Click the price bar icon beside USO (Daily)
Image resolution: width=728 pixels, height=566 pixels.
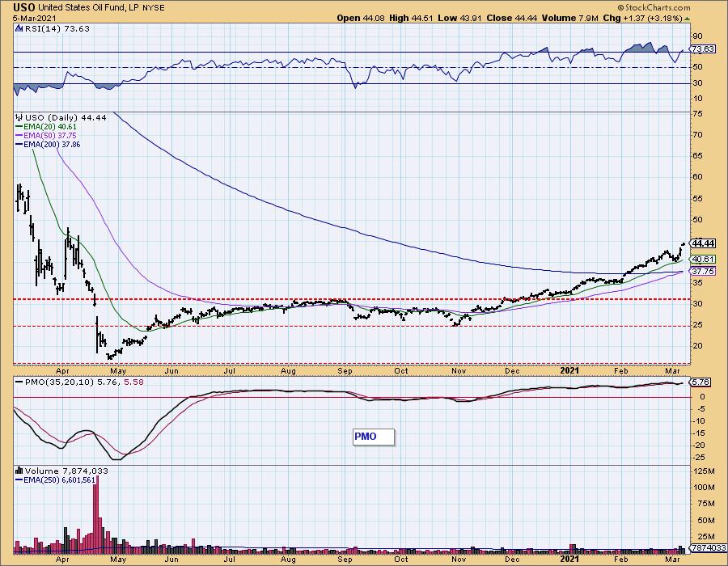(19, 118)
